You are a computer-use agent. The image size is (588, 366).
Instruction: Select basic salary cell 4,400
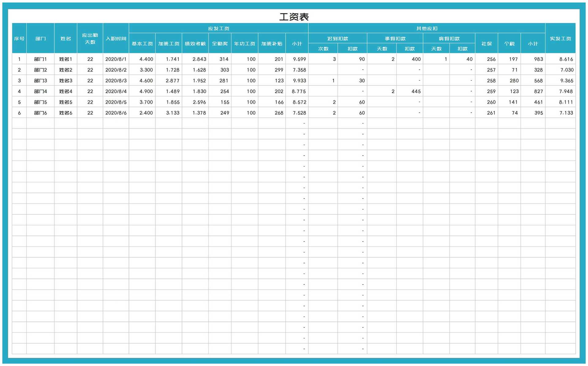pos(142,59)
